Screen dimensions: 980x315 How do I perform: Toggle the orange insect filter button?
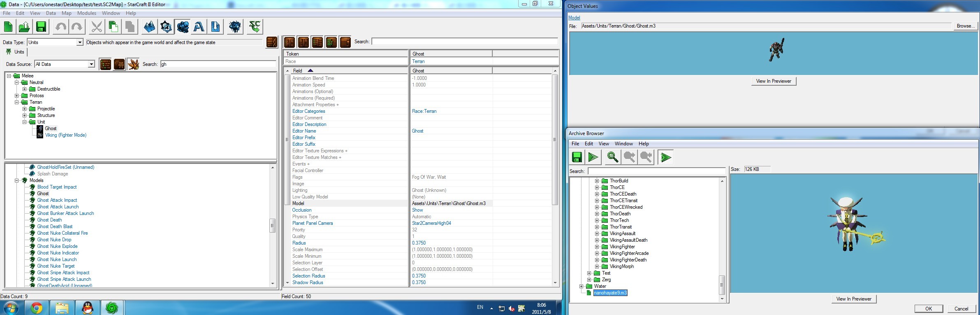(133, 64)
